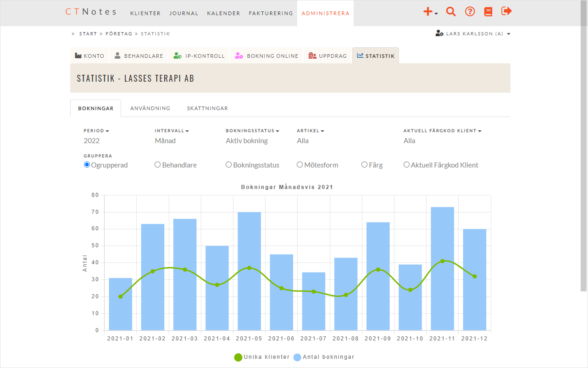Viewport: 588px width, 368px height.
Task: Click the 2021-07 blue bar
Action: pos(314,301)
